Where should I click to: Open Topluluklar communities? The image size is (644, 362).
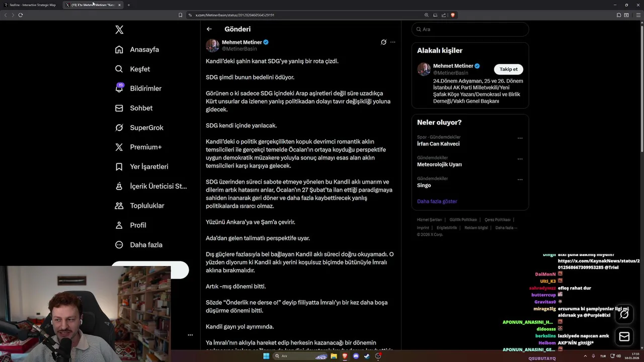pos(139,206)
